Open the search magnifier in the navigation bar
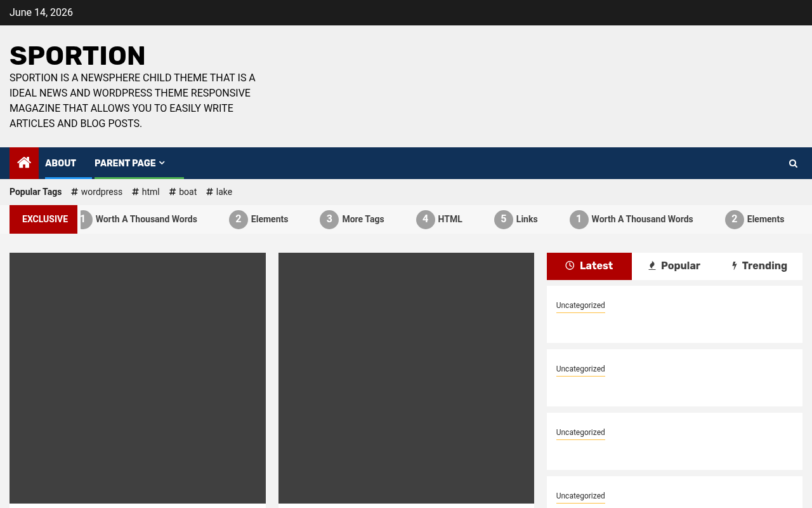The width and height of the screenshot is (812, 508). pyautogui.click(x=793, y=164)
